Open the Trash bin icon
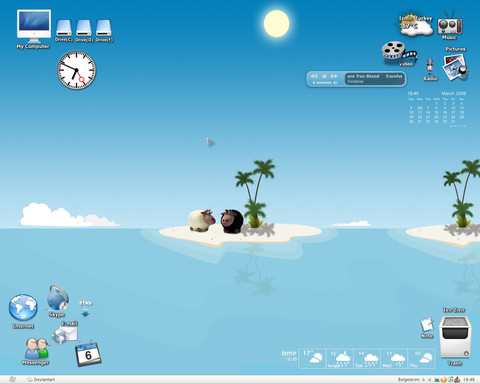 click(455, 337)
